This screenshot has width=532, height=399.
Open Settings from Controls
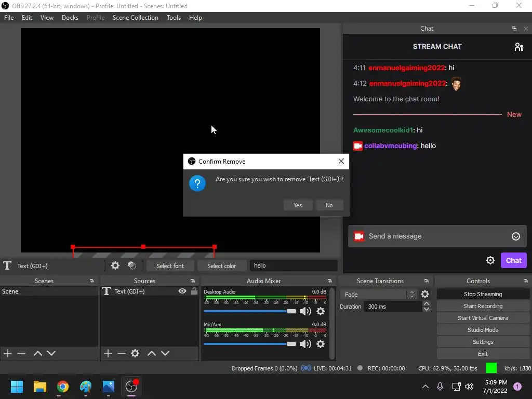(x=483, y=342)
